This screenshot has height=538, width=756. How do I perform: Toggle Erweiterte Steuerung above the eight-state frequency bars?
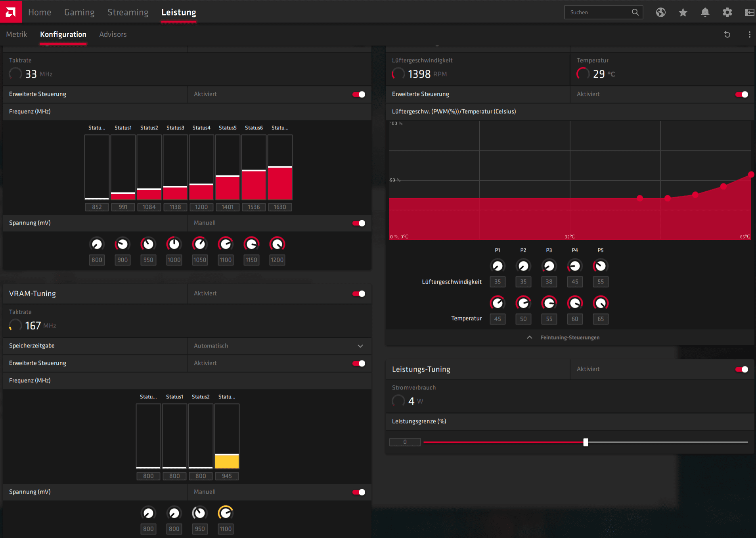[359, 94]
